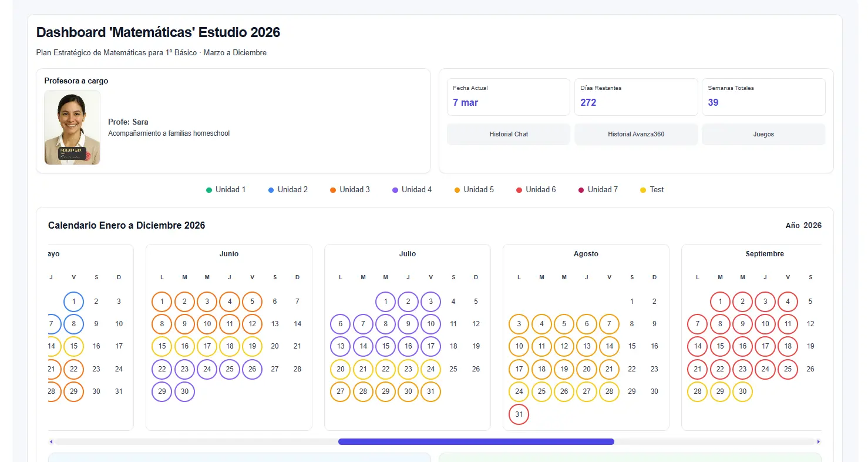Open the Historial Chat button

tap(508, 134)
